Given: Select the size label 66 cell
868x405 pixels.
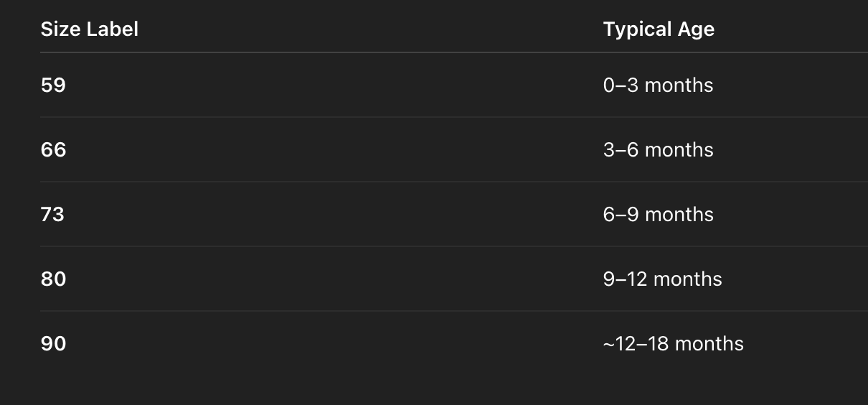Looking at the screenshot, I should [x=53, y=150].
